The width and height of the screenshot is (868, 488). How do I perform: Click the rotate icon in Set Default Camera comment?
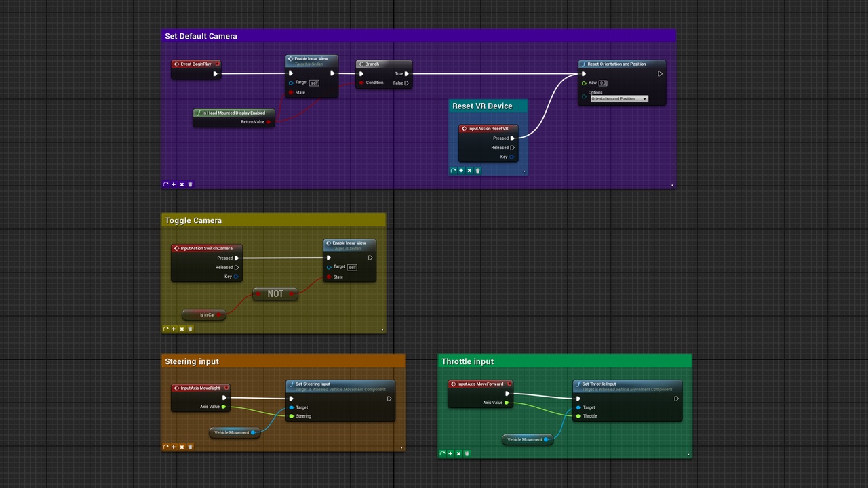(165, 184)
